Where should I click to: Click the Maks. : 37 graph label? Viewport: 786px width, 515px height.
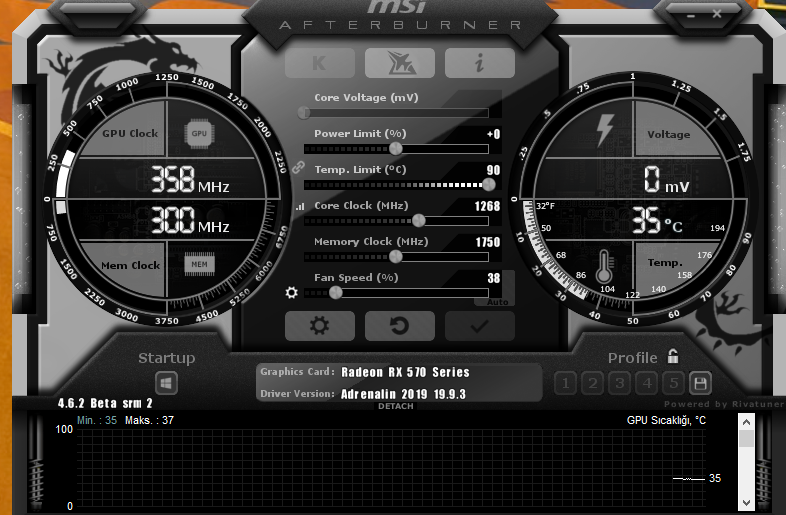149,420
